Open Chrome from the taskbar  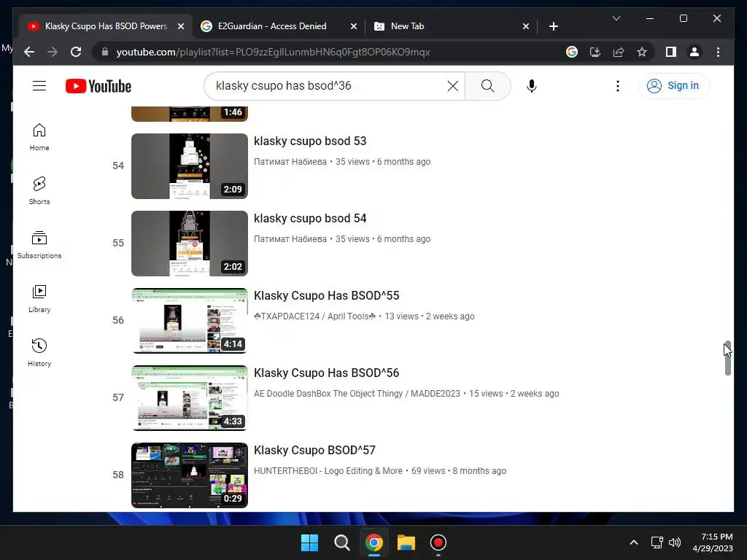[374, 542]
